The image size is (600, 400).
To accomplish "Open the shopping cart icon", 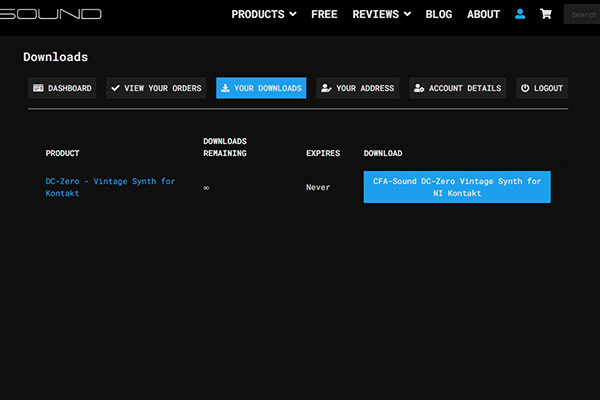I will [546, 14].
